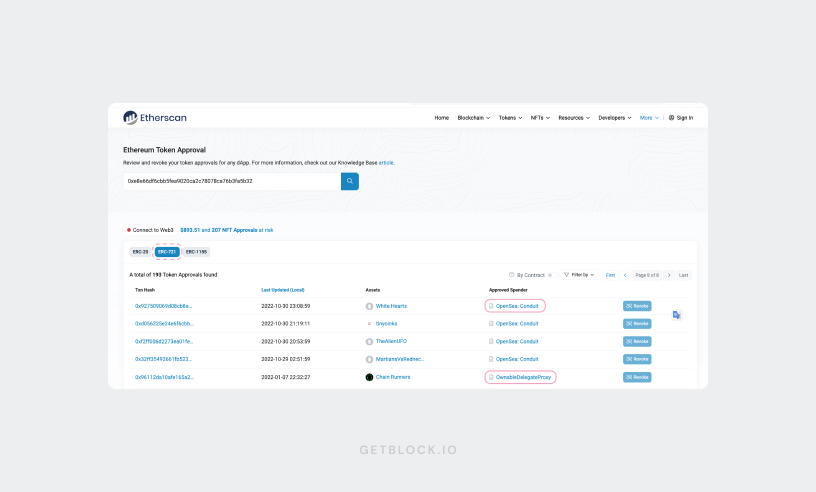
Task: Open the Filter by dropdown
Action: tap(579, 275)
